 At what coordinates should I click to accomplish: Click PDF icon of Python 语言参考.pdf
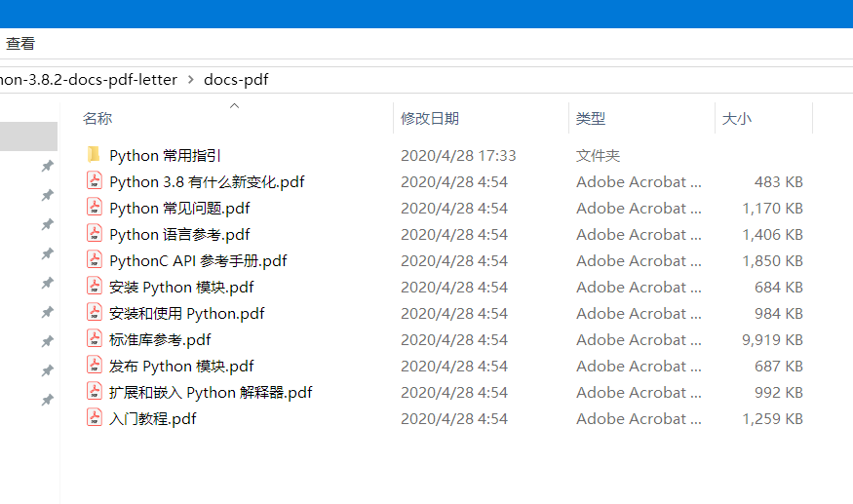pyautogui.click(x=95, y=234)
